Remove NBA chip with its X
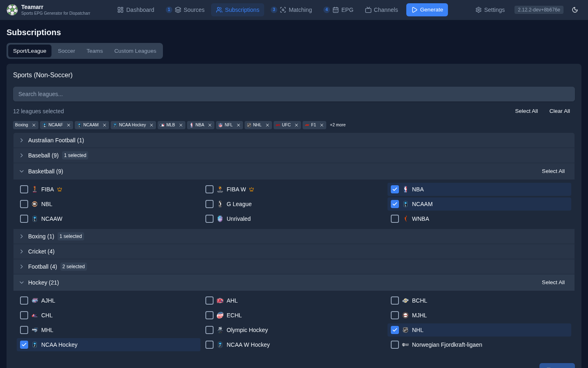Viewport: 588px width, 368px height. coord(210,125)
